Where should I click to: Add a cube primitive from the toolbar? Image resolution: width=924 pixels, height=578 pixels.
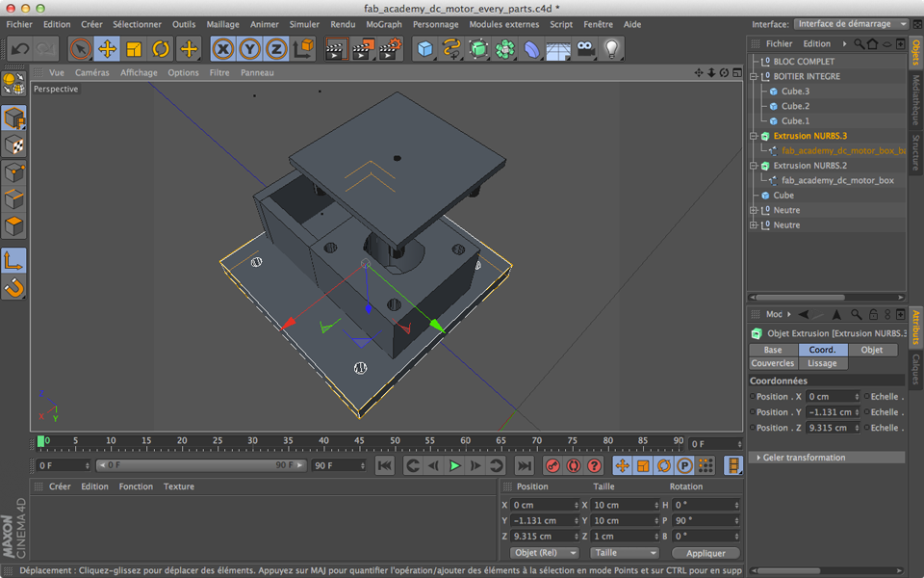pyautogui.click(x=425, y=48)
